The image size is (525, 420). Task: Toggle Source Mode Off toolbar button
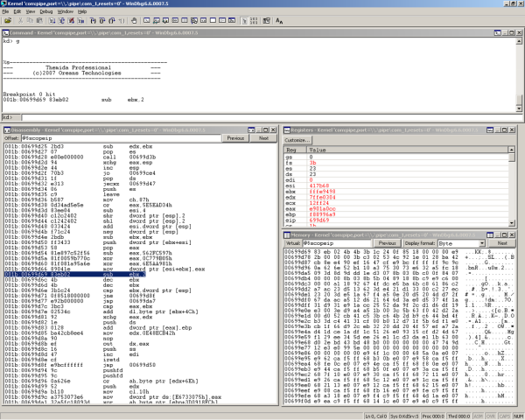[254, 21]
